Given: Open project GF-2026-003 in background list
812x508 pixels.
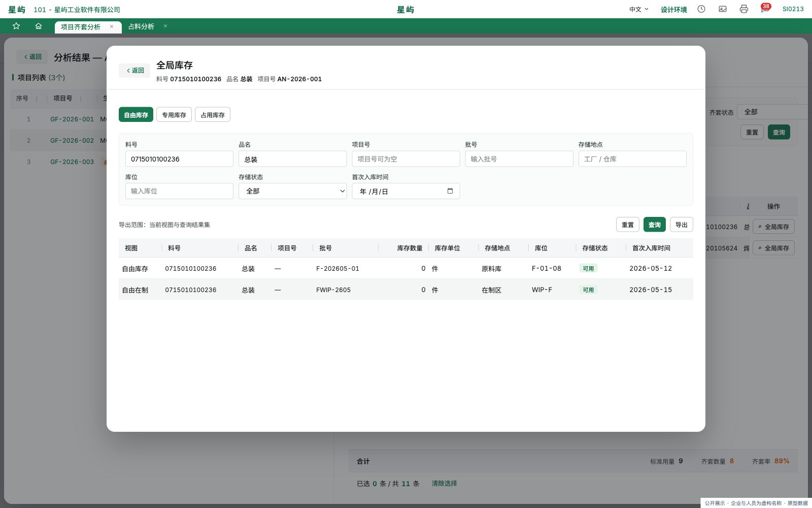Looking at the screenshot, I should (72, 162).
